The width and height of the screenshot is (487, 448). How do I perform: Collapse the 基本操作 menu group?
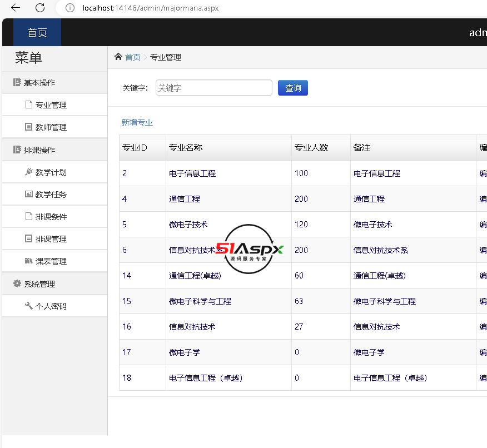(x=39, y=83)
